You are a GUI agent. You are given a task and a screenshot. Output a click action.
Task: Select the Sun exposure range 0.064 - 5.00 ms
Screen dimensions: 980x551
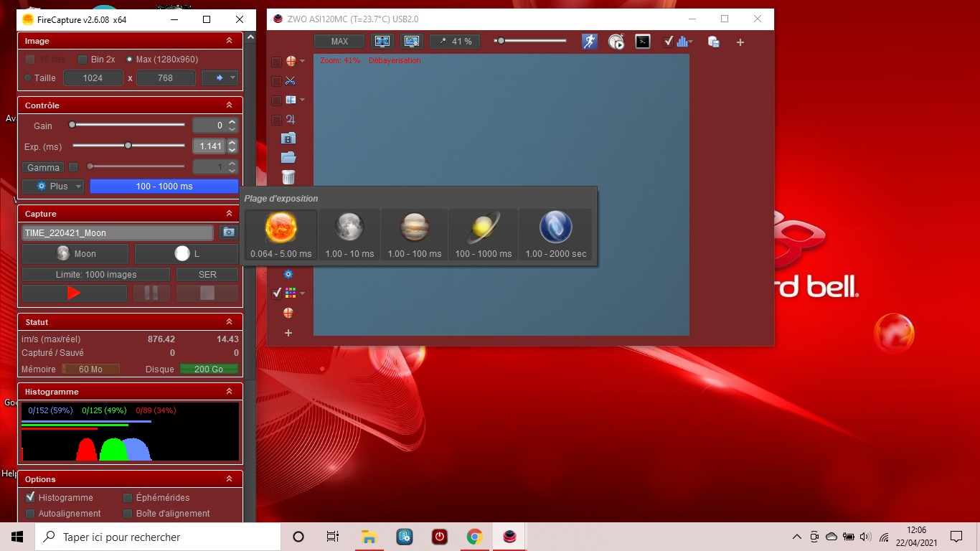pos(281,237)
